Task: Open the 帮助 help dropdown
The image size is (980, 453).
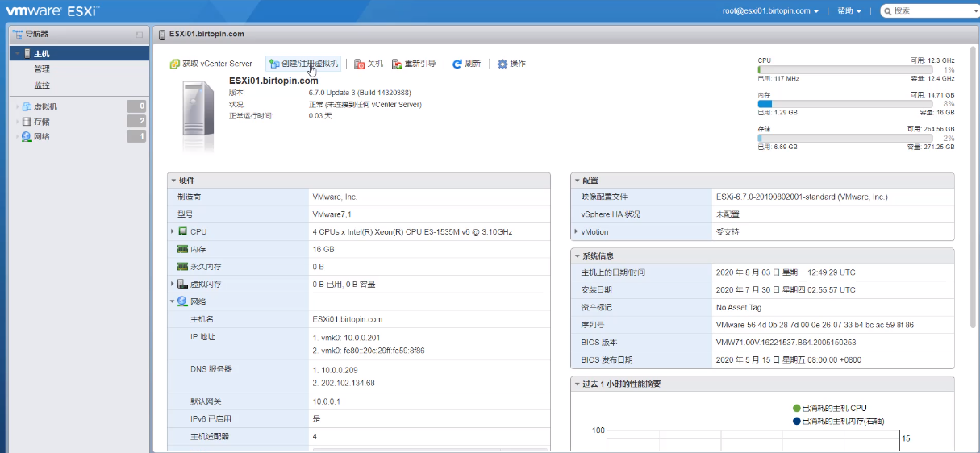Action: pyautogui.click(x=849, y=11)
